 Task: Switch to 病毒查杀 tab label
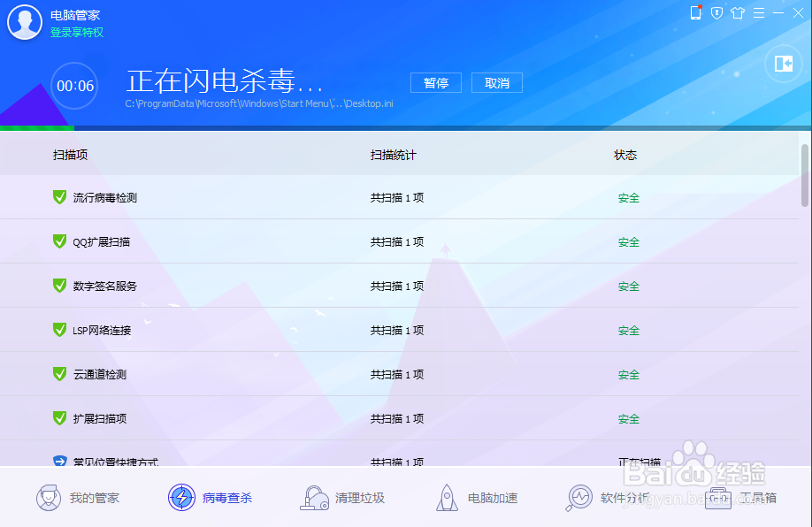[x=227, y=498]
